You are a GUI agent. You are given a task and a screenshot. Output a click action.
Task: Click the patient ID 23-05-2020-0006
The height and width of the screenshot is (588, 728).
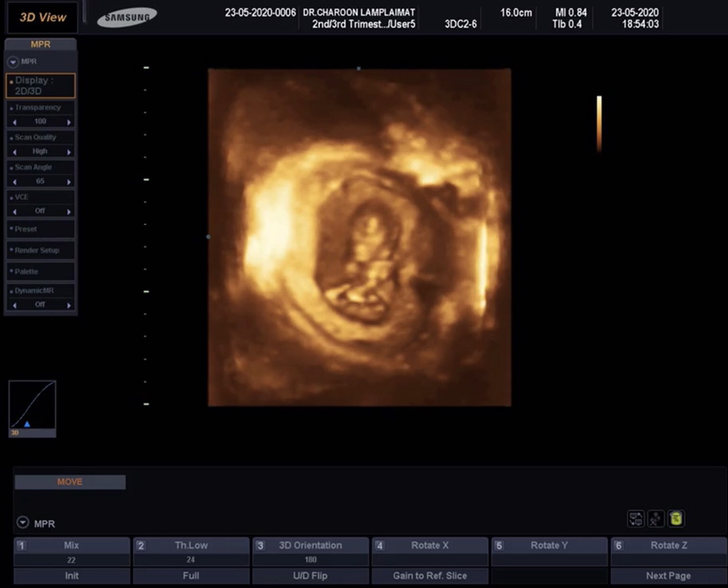pyautogui.click(x=260, y=13)
